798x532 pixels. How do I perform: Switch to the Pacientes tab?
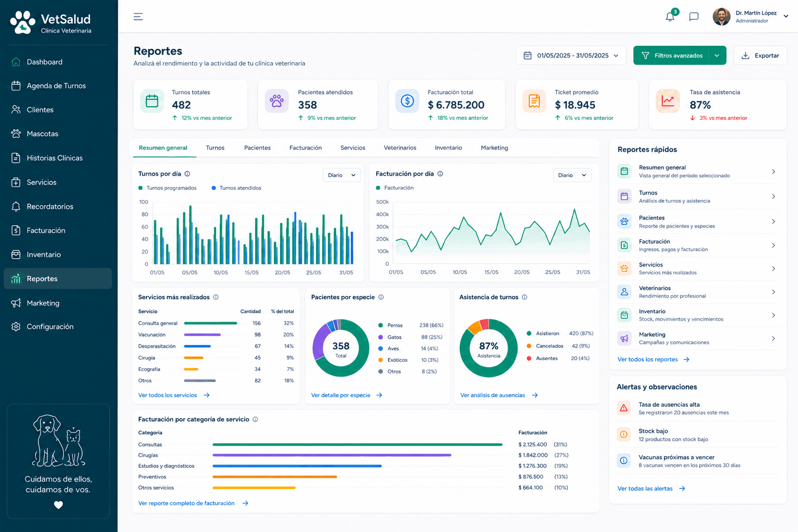[257, 148]
